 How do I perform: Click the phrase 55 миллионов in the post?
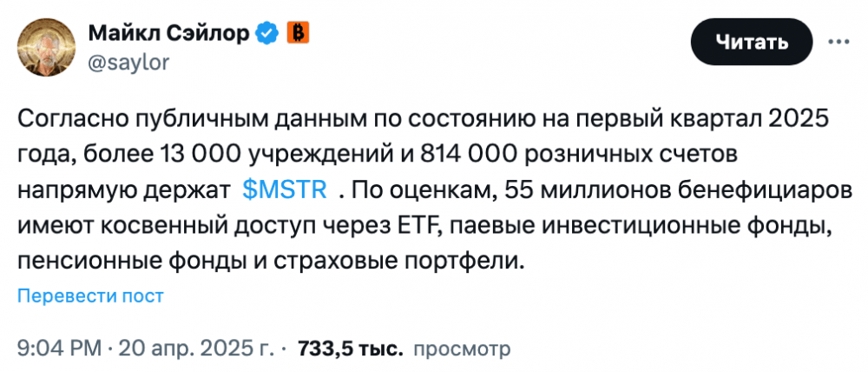pos(558,191)
